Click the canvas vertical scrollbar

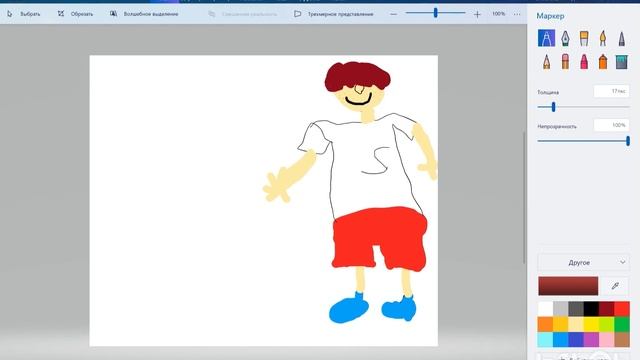[x=524, y=198]
